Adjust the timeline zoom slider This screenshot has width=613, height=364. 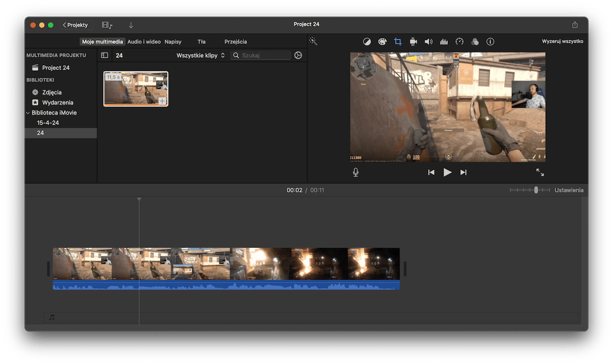tap(536, 190)
